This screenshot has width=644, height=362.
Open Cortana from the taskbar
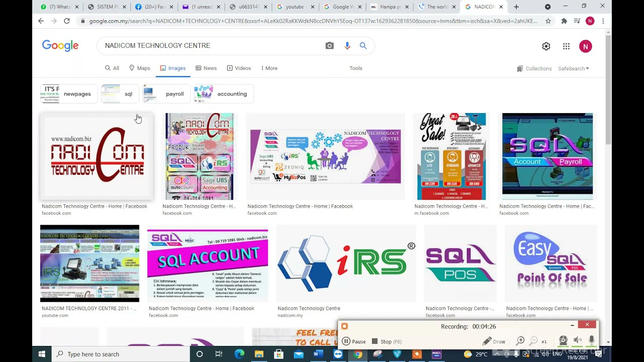[x=199, y=354]
